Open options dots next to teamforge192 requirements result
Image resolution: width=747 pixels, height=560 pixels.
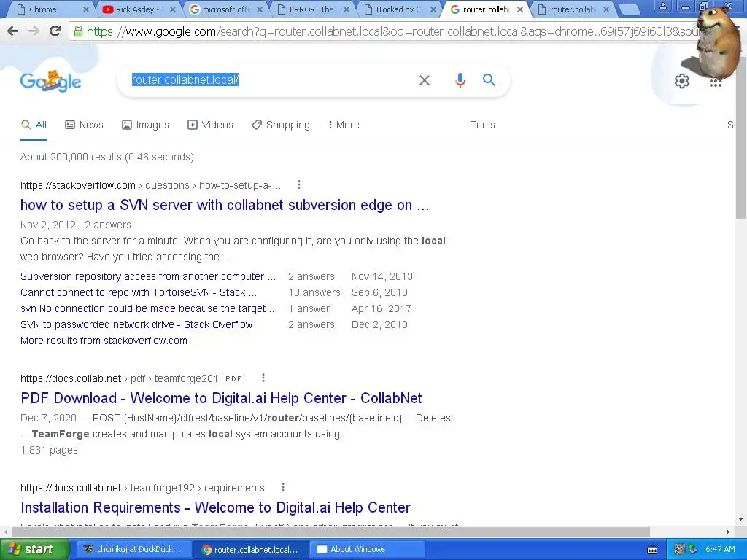pos(283,487)
